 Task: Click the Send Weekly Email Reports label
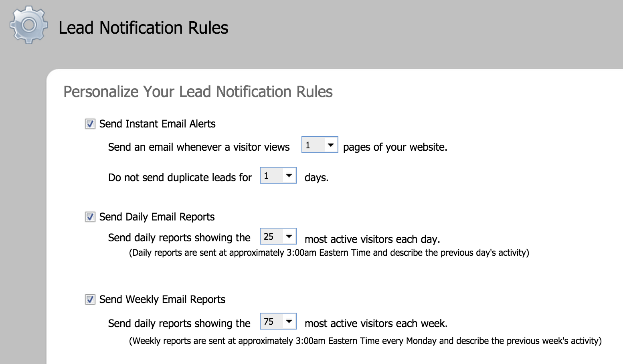(x=162, y=299)
